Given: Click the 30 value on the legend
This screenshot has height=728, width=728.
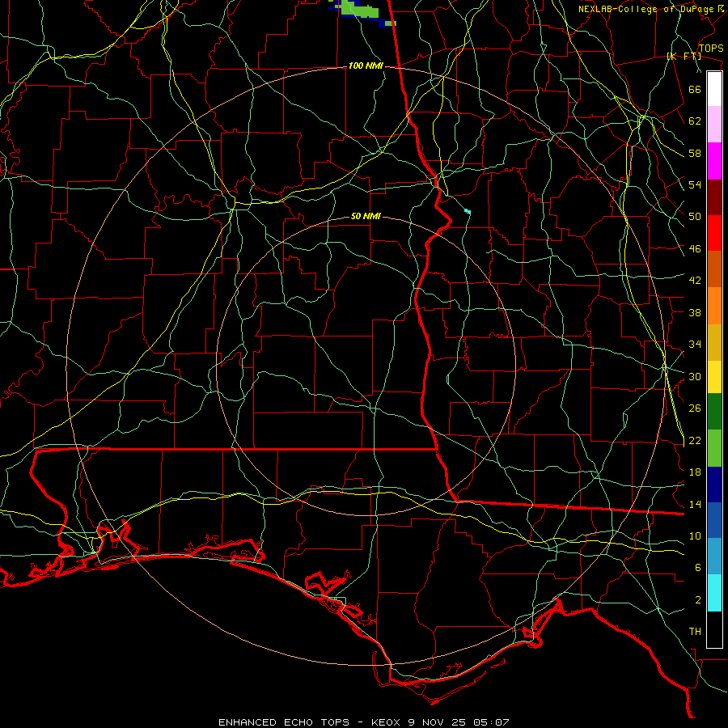Looking at the screenshot, I should tap(695, 376).
